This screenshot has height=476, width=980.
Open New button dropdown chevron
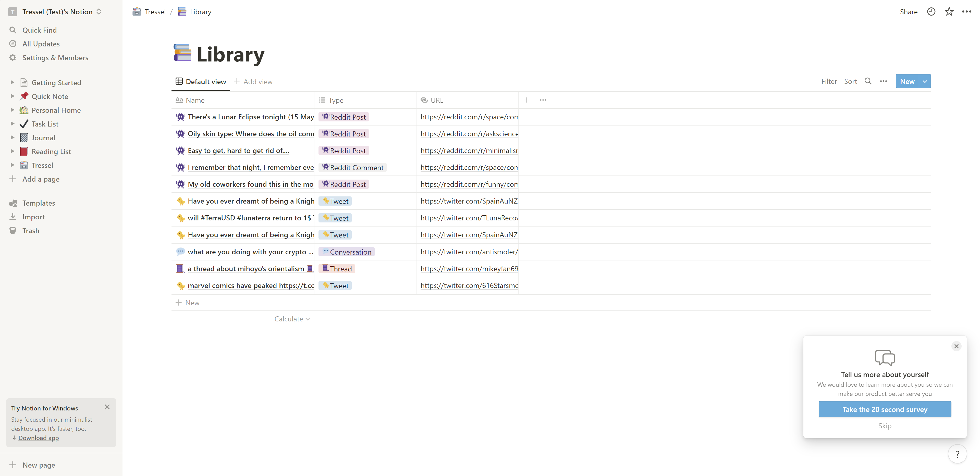tap(925, 81)
